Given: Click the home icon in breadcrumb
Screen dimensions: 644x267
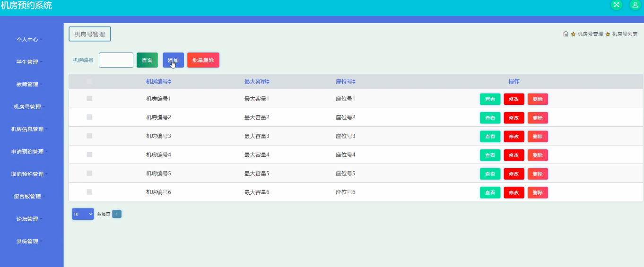Looking at the screenshot, I should coord(566,34).
